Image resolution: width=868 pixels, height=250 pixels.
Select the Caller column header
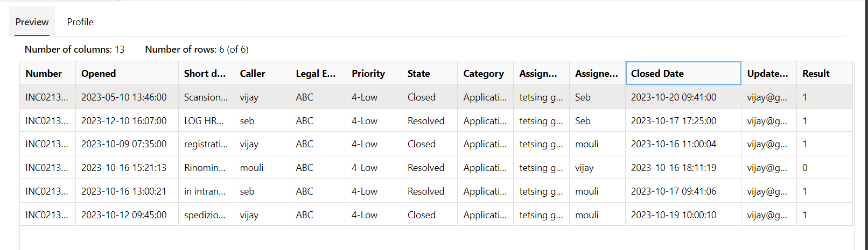(x=262, y=73)
